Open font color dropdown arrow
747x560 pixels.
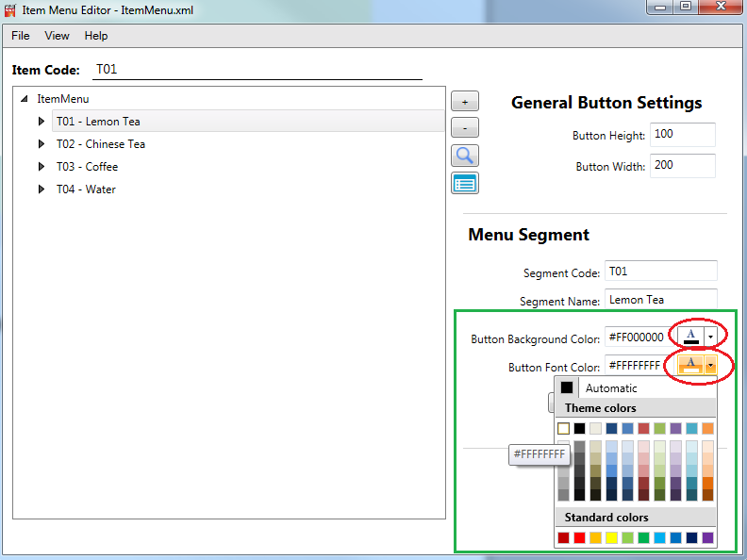[710, 365]
